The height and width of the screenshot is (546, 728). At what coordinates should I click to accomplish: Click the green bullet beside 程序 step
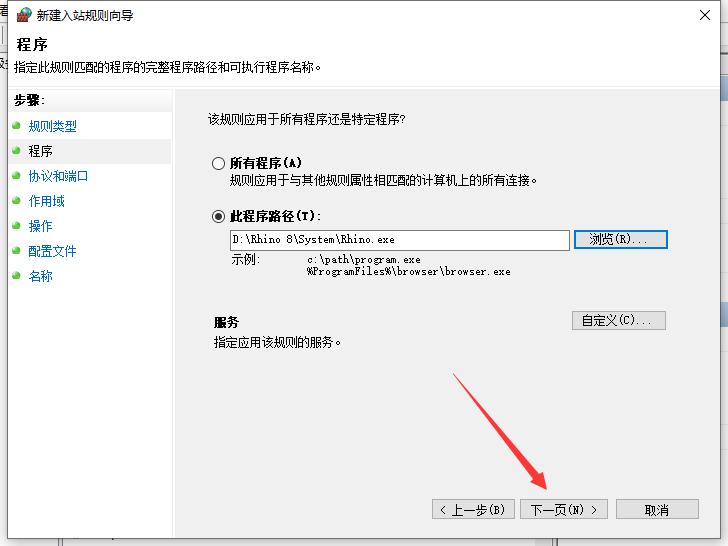tap(15, 151)
